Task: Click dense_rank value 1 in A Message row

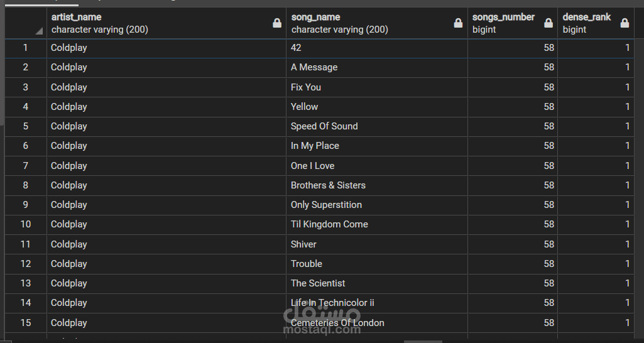Action: tap(596, 67)
